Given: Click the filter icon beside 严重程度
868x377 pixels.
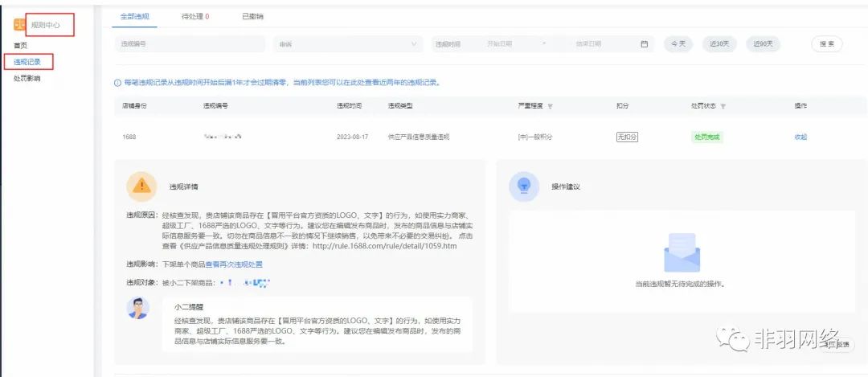Looking at the screenshot, I should point(550,106).
